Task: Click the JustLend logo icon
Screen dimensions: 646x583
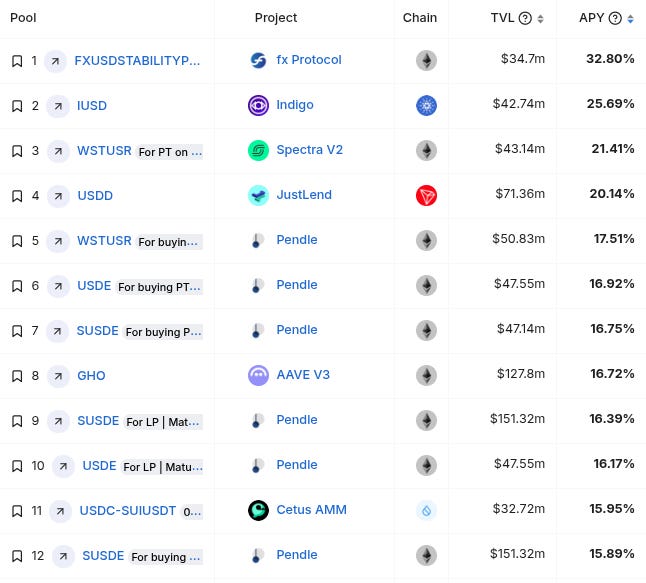Action: 258,195
